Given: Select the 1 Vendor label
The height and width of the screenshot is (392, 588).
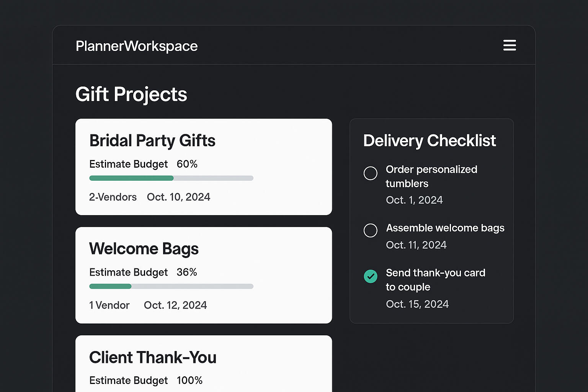Looking at the screenshot, I should point(109,305).
